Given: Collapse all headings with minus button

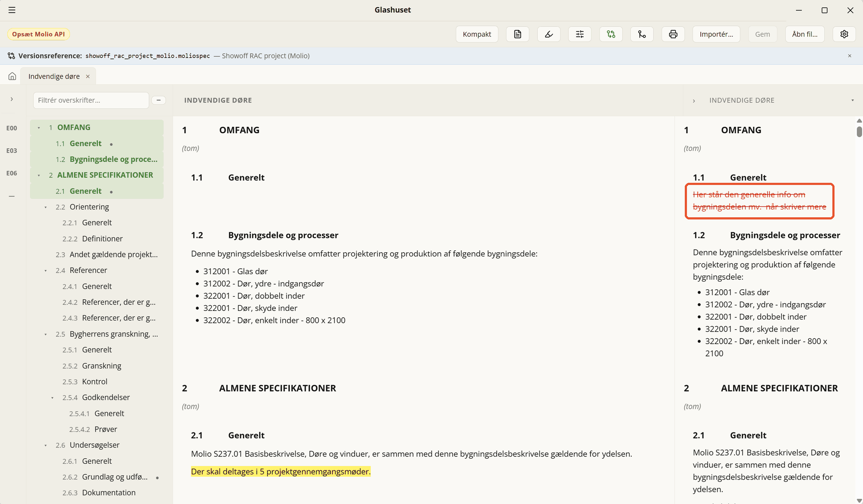Looking at the screenshot, I should coord(159,100).
